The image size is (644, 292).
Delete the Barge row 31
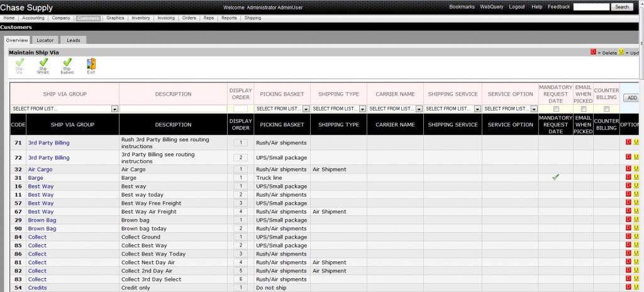point(628,176)
